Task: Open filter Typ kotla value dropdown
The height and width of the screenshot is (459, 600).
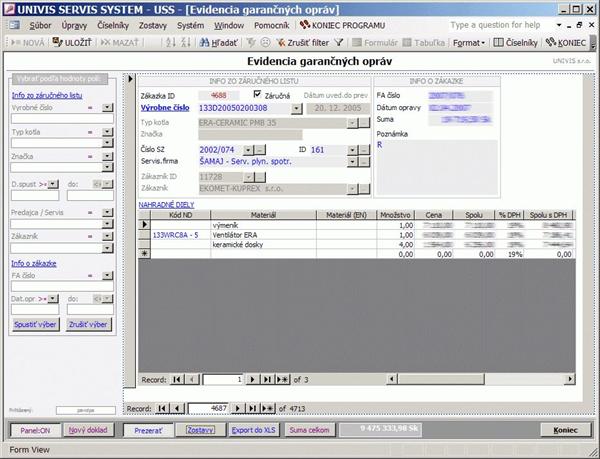Action: (x=108, y=143)
